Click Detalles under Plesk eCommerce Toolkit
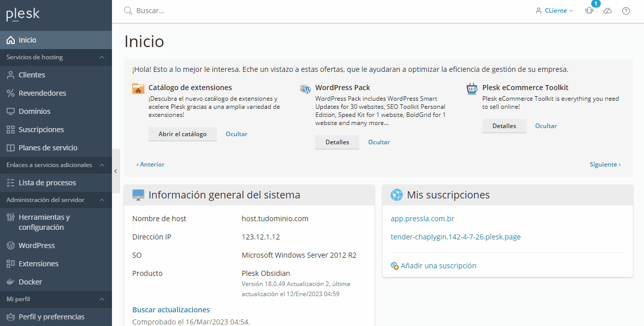 (504, 126)
